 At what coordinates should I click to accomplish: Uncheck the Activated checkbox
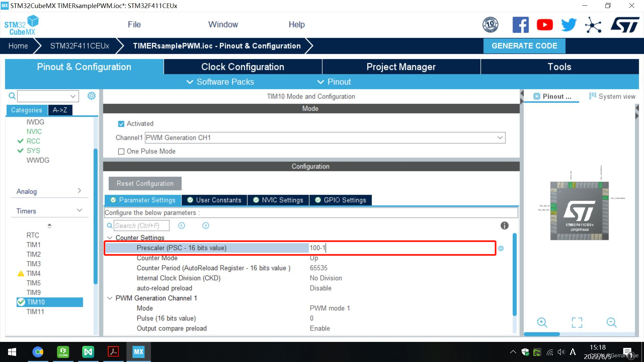121,124
